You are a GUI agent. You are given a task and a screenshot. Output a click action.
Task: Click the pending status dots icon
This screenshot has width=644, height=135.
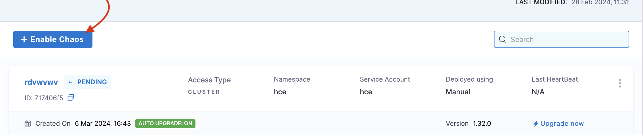[x=71, y=82]
